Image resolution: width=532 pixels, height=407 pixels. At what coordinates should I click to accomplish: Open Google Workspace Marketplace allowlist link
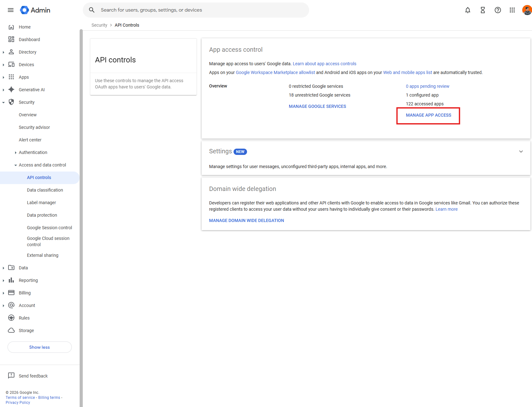275,72
